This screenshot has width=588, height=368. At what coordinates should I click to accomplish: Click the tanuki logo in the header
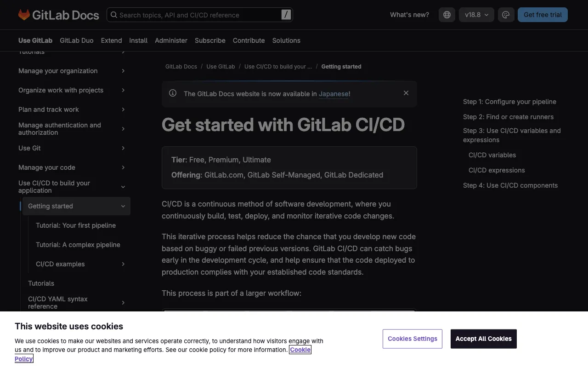coord(23,15)
